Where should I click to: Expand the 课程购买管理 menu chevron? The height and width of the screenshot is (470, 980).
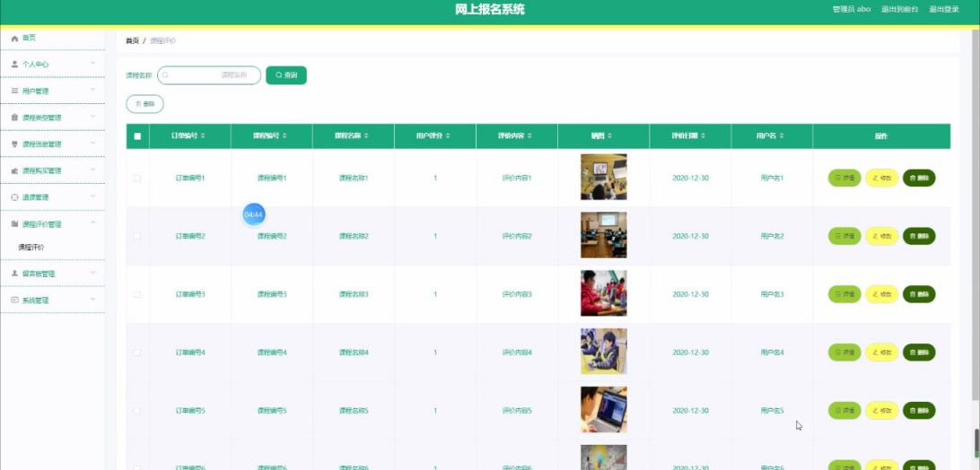pos(93,170)
